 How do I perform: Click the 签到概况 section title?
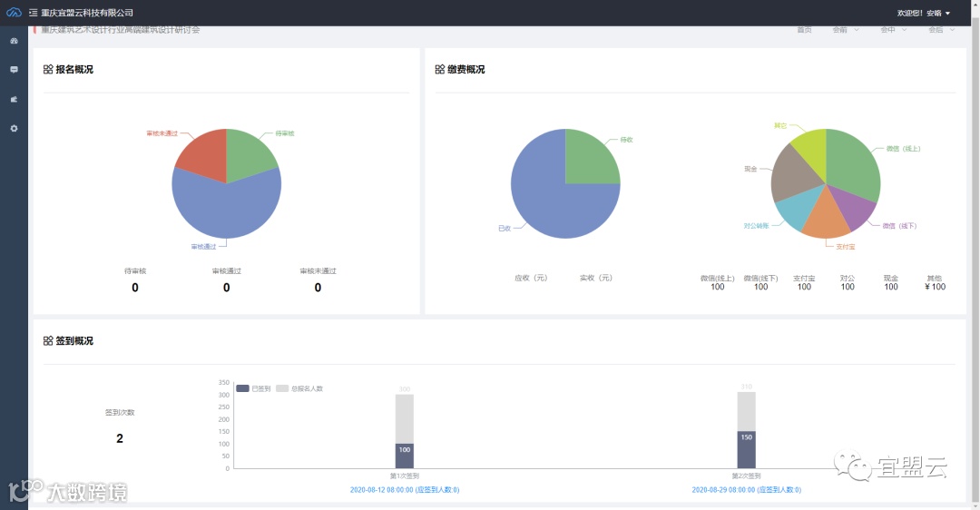pyautogui.click(x=74, y=340)
